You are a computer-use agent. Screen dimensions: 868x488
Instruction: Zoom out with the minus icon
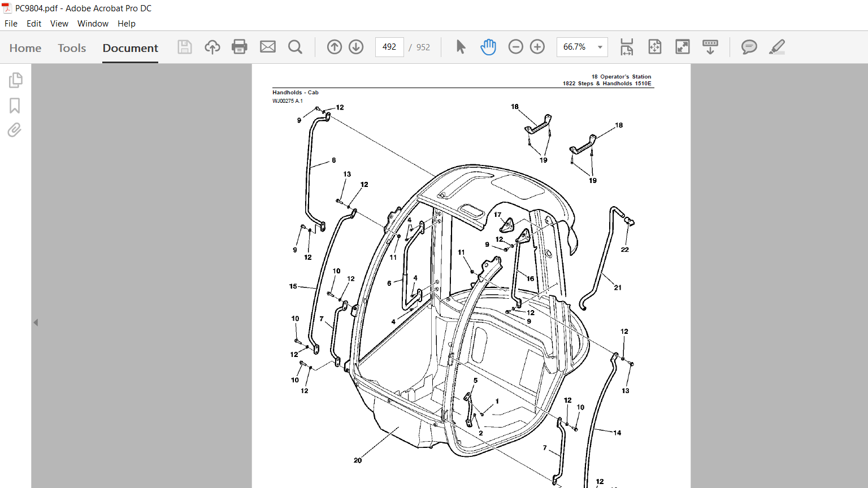516,47
